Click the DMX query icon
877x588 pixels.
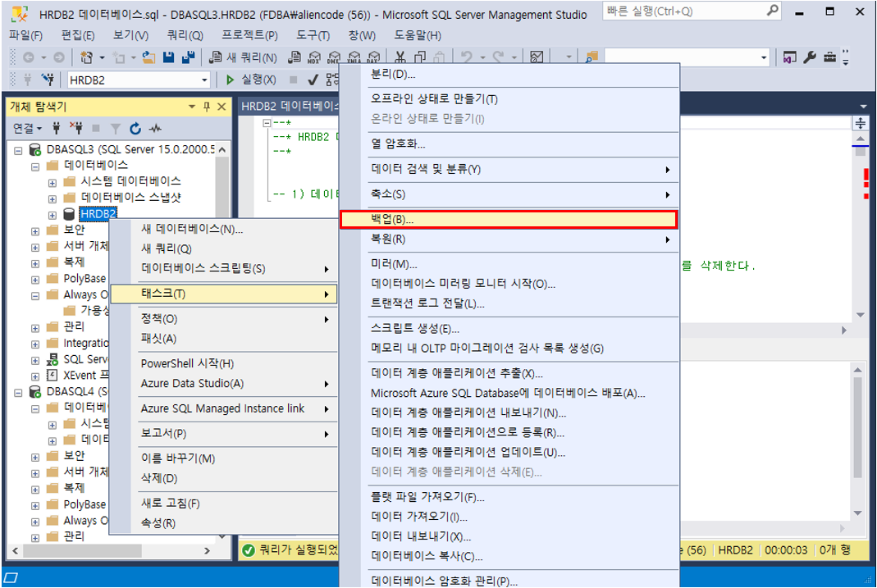pos(335,57)
